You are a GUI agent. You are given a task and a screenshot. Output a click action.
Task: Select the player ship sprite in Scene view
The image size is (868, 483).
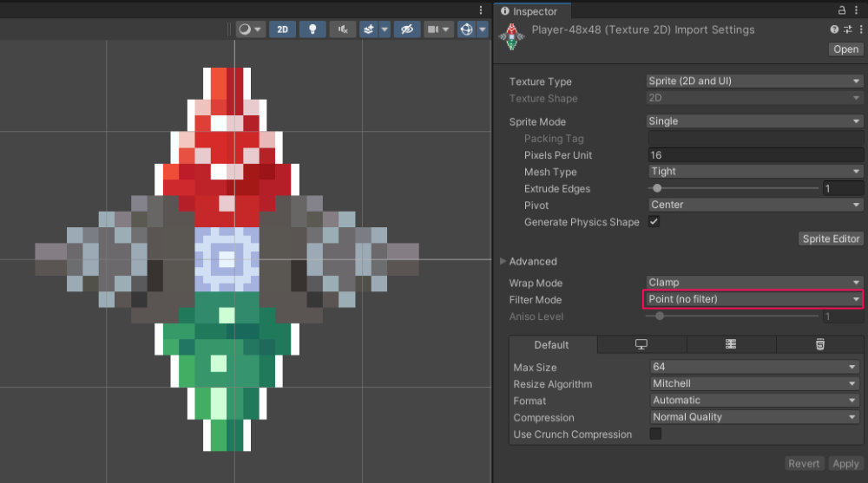click(x=227, y=259)
